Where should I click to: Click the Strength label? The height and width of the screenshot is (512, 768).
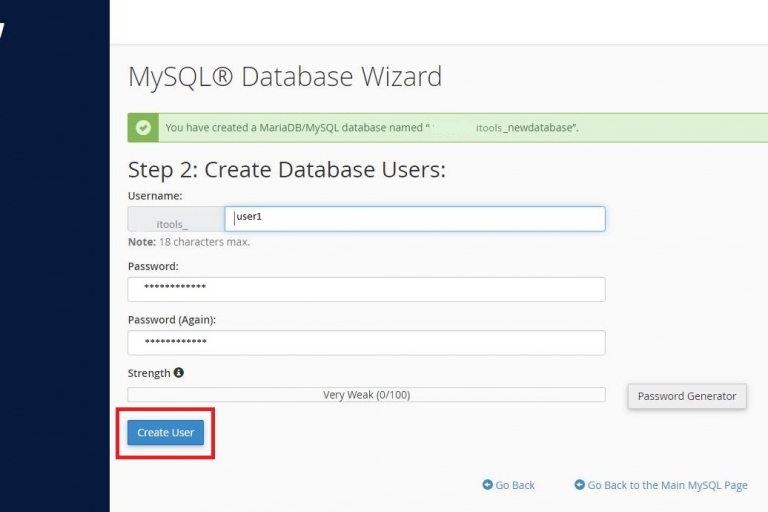149,373
